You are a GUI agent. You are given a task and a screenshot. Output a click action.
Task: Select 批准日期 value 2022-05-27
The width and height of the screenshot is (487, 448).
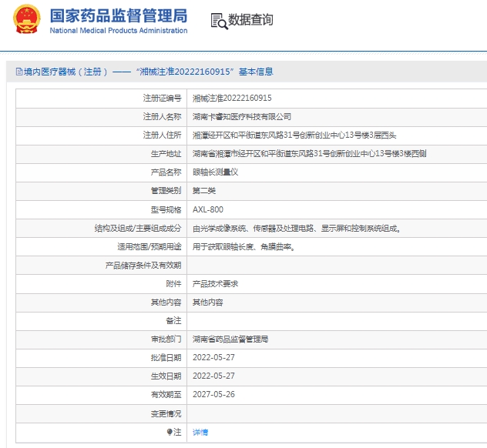213,358
